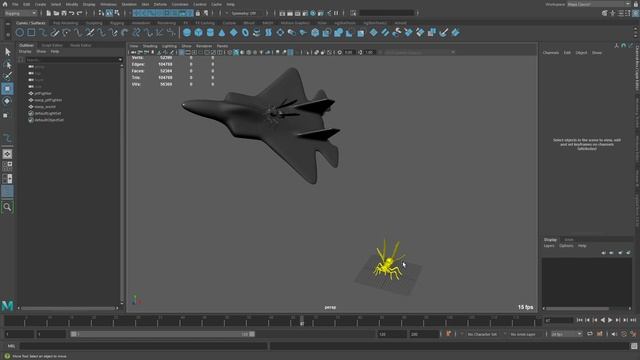This screenshot has height=360, width=640.
Task: Open the 24 fps playback rate dropdown
Action: pyautogui.click(x=566, y=334)
